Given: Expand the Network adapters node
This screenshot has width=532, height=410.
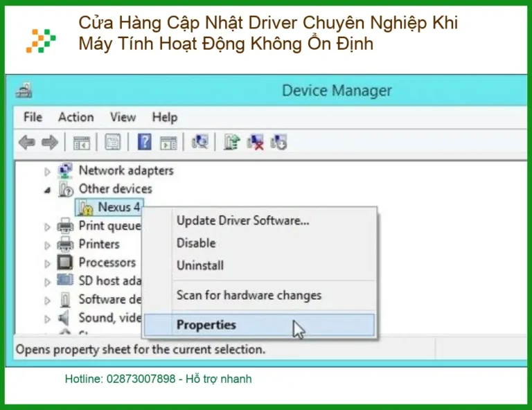Looking at the screenshot, I should 47,172.
